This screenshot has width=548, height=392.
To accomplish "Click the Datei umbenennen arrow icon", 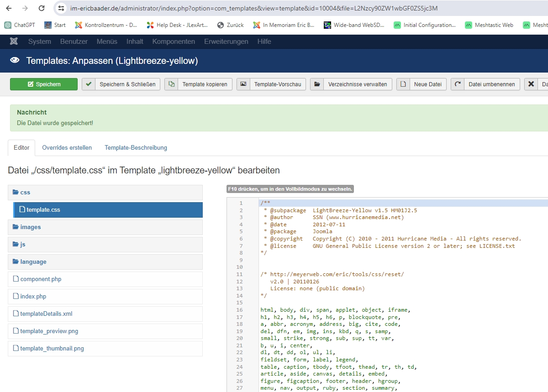I will 458,84.
